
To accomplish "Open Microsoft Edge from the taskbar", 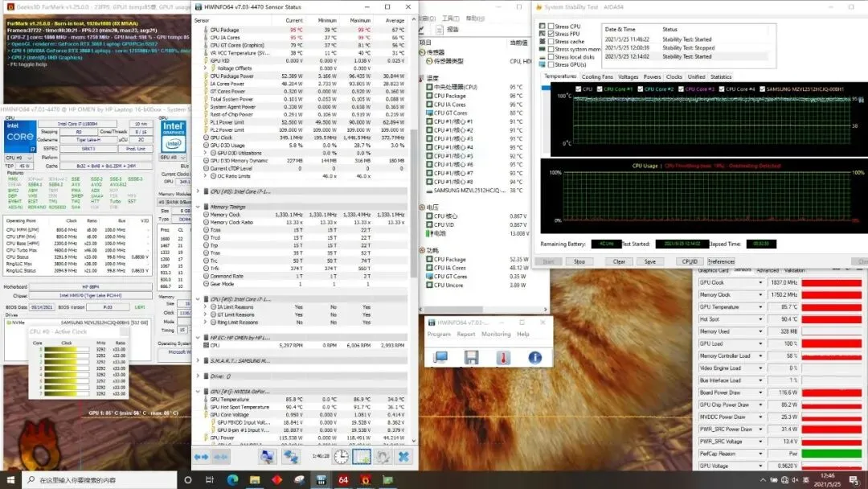I will point(232,479).
